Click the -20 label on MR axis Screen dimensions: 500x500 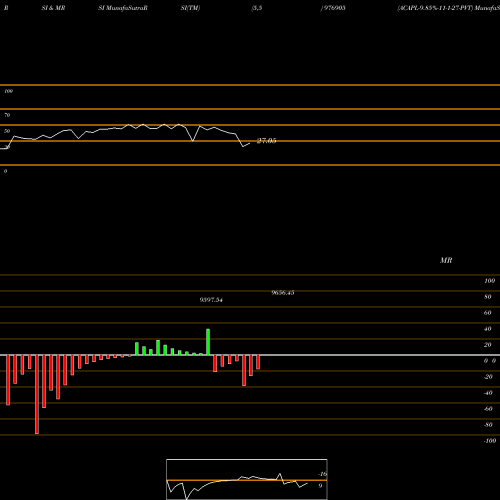tap(488, 377)
